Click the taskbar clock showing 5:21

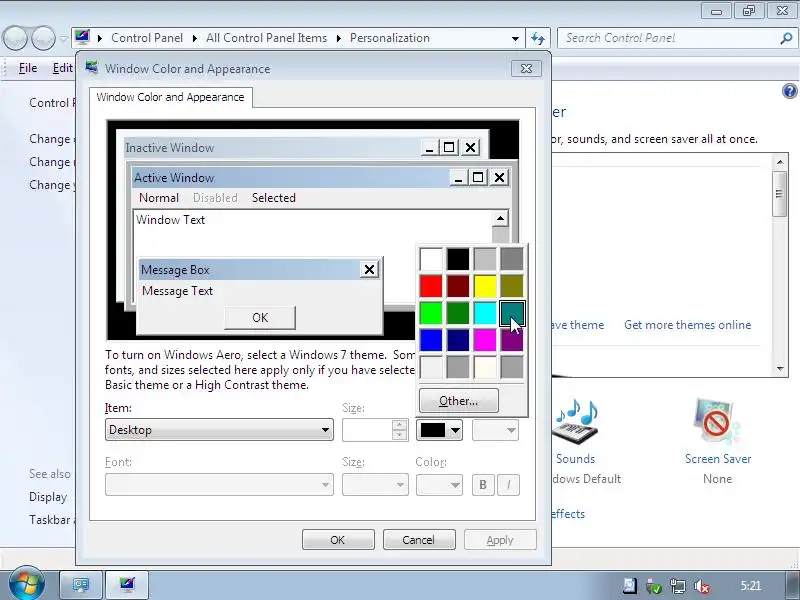click(751, 585)
